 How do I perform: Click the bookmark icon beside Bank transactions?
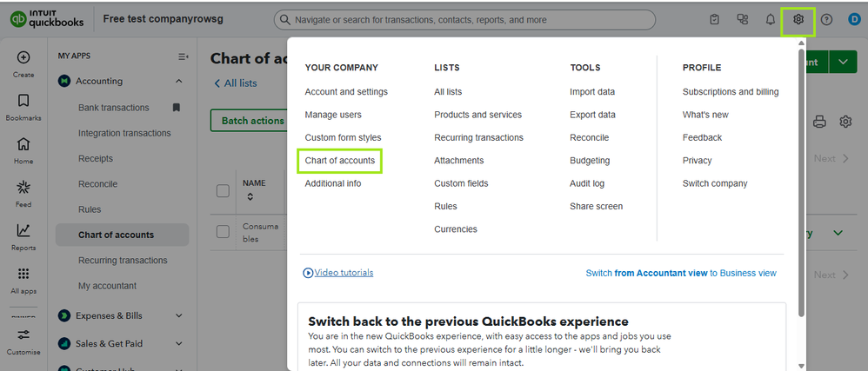click(x=177, y=107)
